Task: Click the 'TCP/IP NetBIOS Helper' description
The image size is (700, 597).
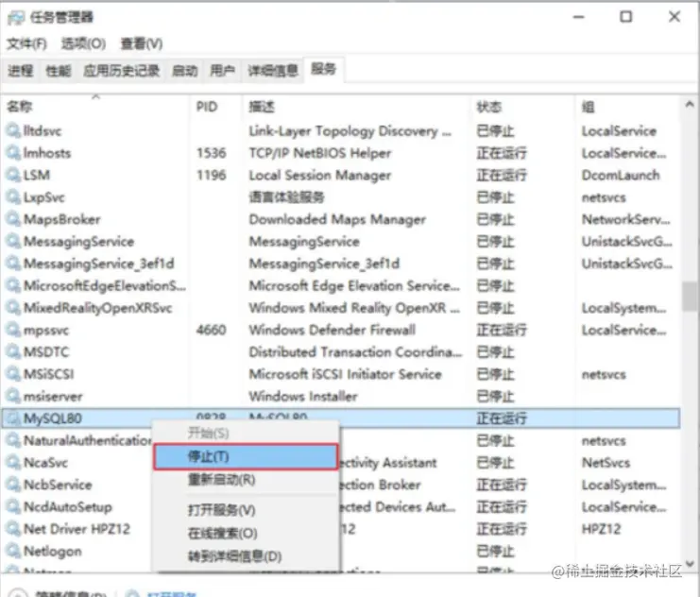Action: (x=319, y=153)
